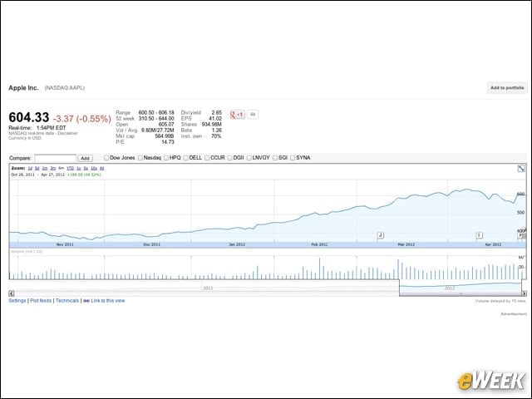Check the DGII compare box
Viewport: 532px width, 399px height.
(x=229, y=158)
